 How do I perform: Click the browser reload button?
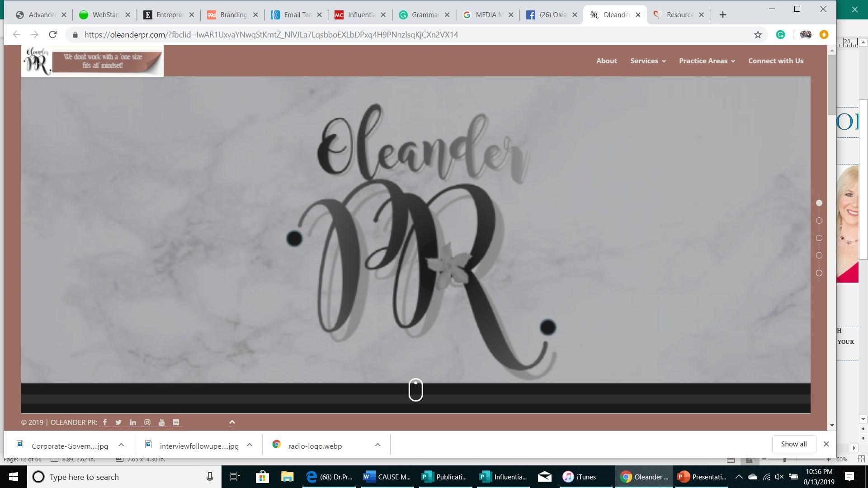[53, 35]
